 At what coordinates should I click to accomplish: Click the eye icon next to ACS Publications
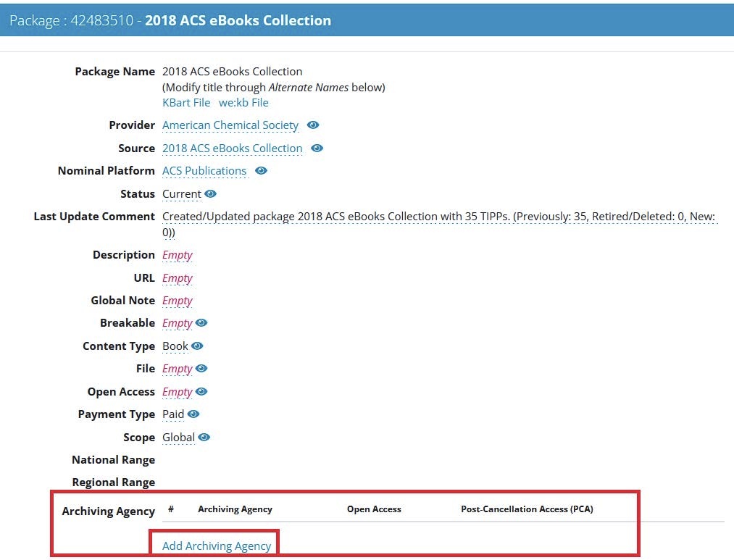coord(261,171)
